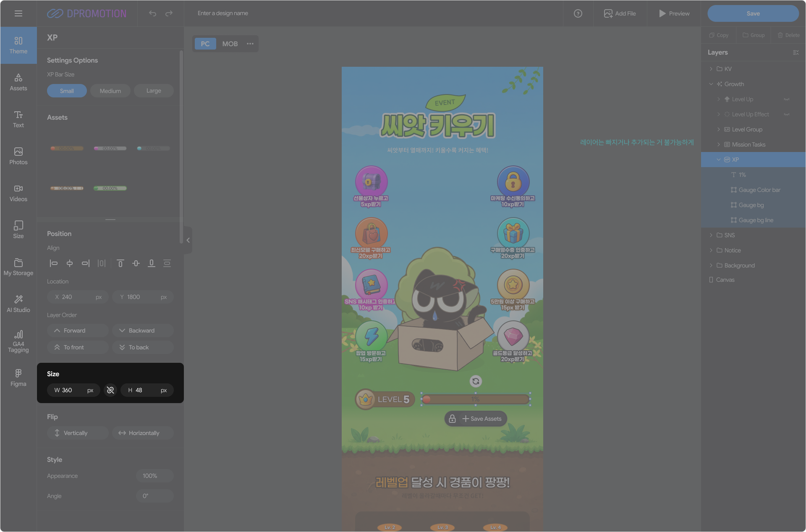This screenshot has height=532, width=806.
Task: Open the hamburger menu
Action: tap(18, 13)
